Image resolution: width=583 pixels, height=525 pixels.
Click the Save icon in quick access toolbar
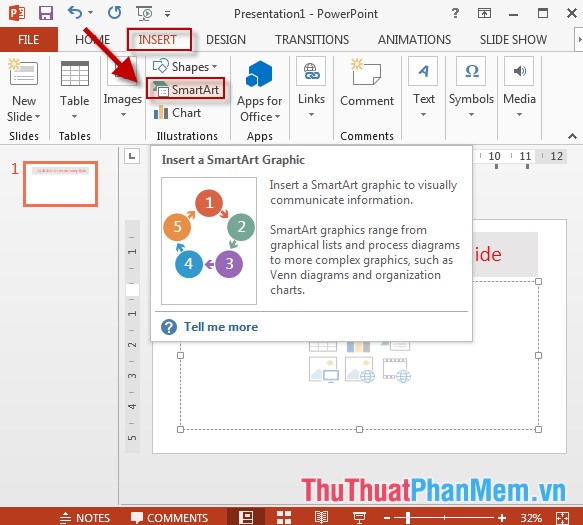coord(46,13)
